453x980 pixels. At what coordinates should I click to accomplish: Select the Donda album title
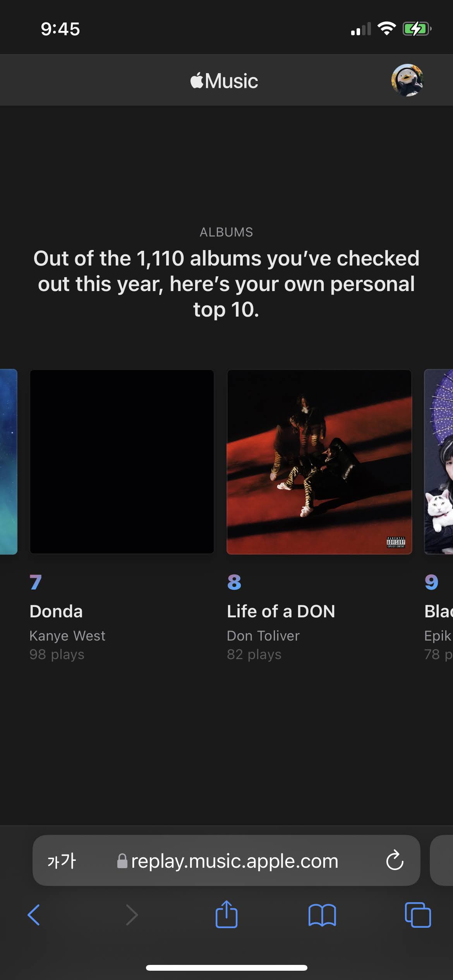(56, 612)
